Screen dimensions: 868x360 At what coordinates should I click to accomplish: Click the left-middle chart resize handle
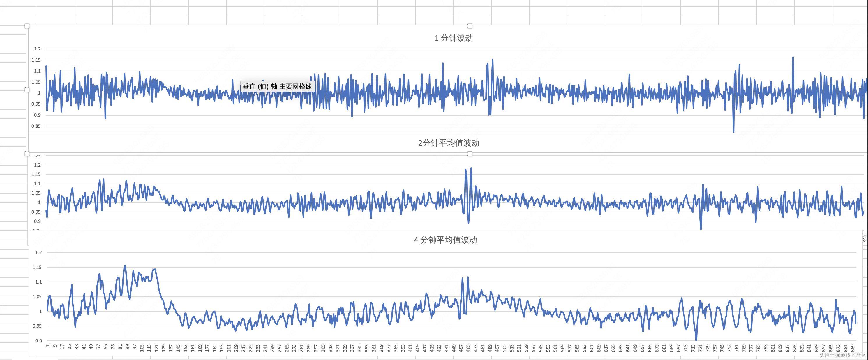pos(27,89)
